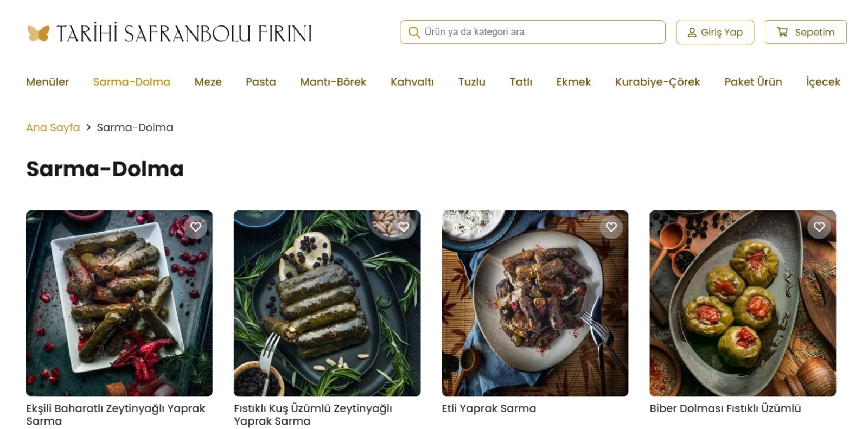This screenshot has width=868, height=429.
Task: Click the butterfly logo icon
Action: 38,34
